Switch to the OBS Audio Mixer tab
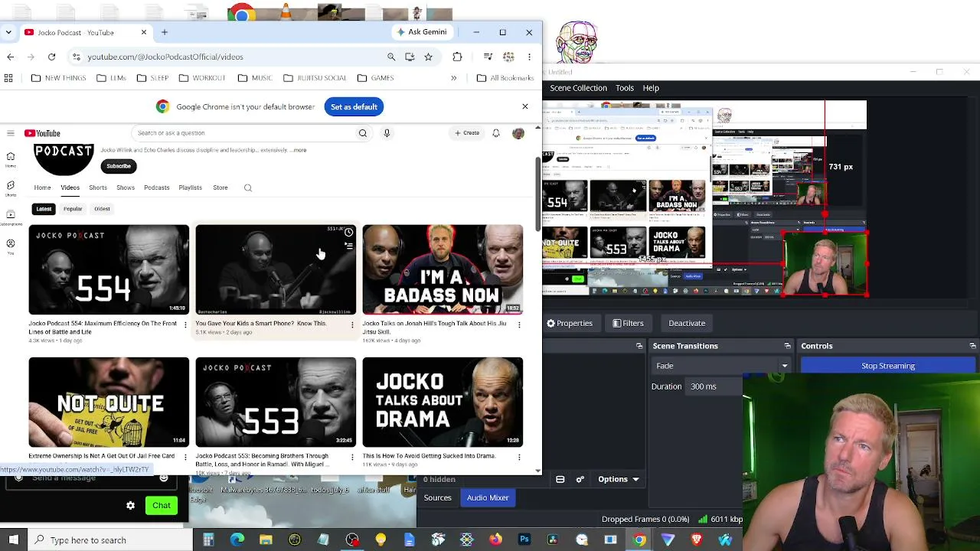This screenshot has width=980, height=551. click(x=488, y=498)
